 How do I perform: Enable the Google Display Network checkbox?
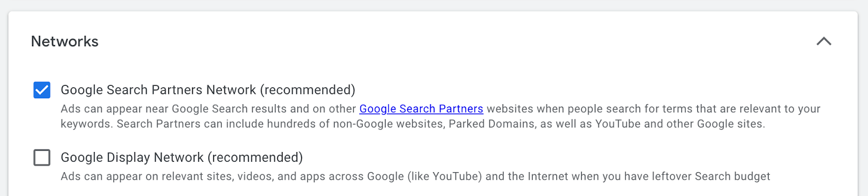click(x=42, y=157)
